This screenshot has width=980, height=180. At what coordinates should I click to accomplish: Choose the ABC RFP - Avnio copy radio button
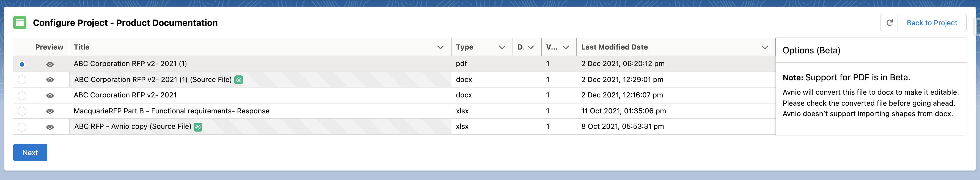click(22, 127)
